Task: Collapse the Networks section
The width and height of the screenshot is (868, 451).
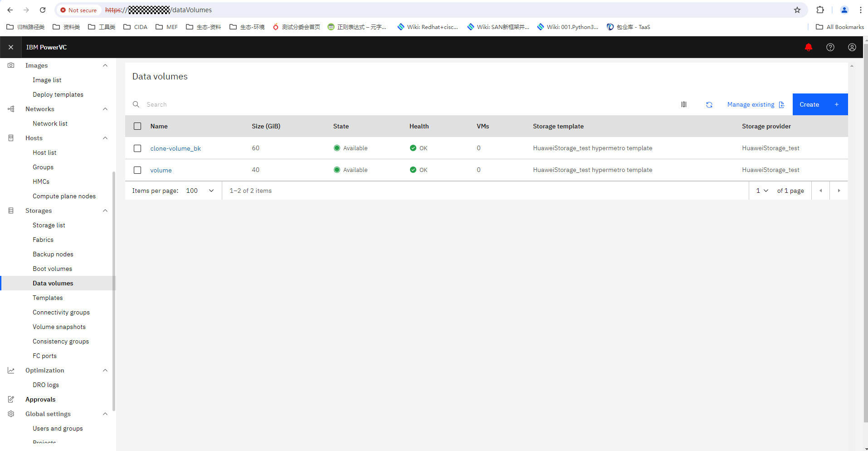Action: click(x=105, y=109)
